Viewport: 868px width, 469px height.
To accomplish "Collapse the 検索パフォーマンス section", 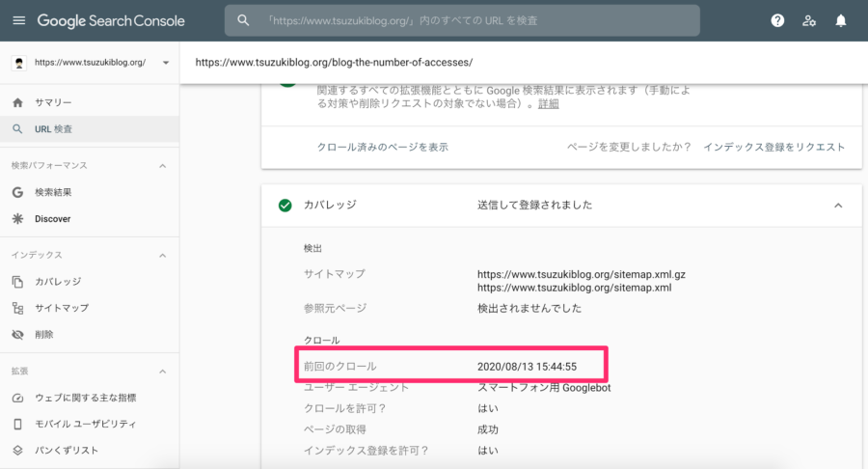I will click(x=163, y=166).
